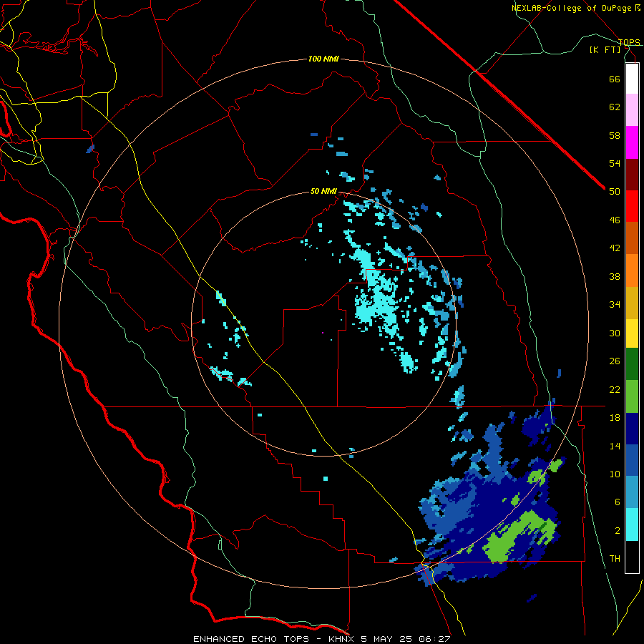Viewport: 644px width, 644px height.
Task: Click the legend value 22
Action: (615, 389)
